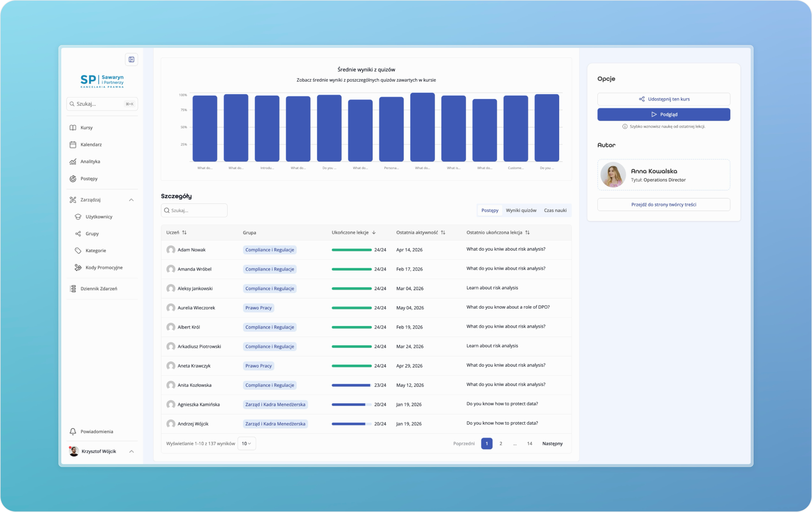Collapse the Zarządzaj menu chevron
The width and height of the screenshot is (812, 512).
[131, 200]
